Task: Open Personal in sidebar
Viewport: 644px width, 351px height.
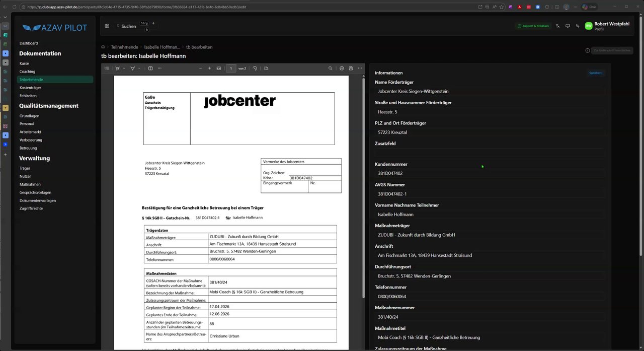Action: coord(27,124)
